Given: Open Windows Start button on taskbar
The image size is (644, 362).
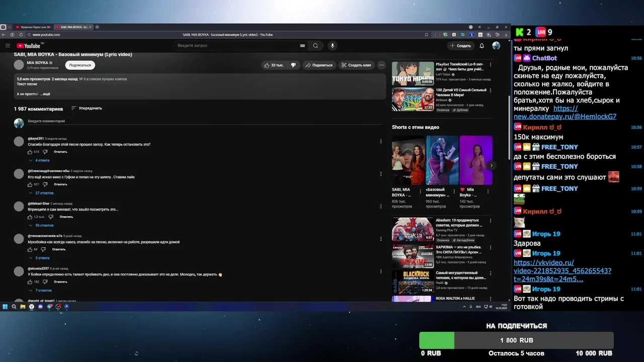Looking at the screenshot, I should pyautogui.click(x=5, y=307).
